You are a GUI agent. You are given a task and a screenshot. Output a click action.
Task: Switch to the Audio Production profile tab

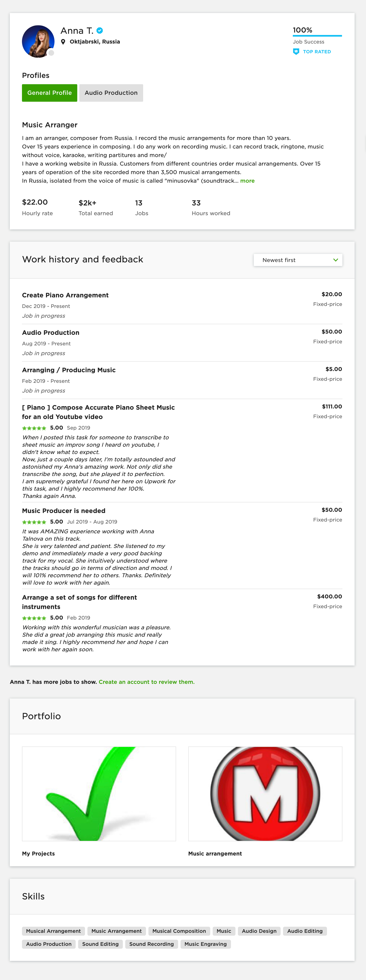pos(111,93)
